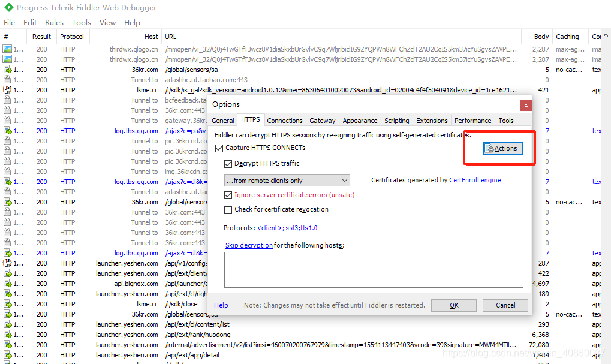Click the adashbc.ut.taobao.com:443 URL cell

pos(206,80)
